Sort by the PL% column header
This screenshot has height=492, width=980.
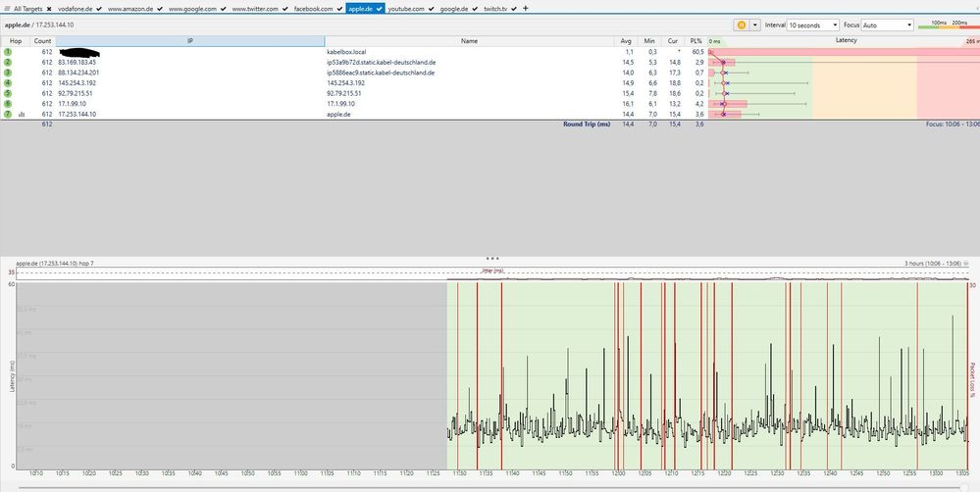[696, 41]
